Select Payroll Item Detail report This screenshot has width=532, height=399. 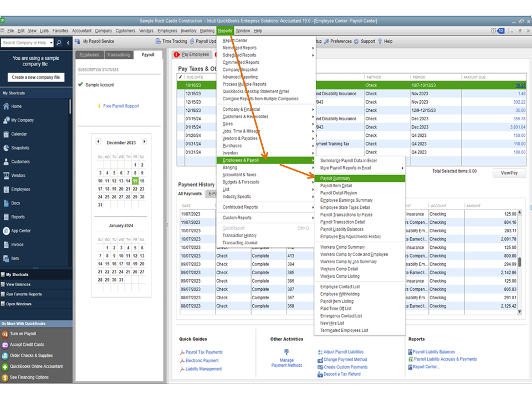pyautogui.click(x=360, y=186)
